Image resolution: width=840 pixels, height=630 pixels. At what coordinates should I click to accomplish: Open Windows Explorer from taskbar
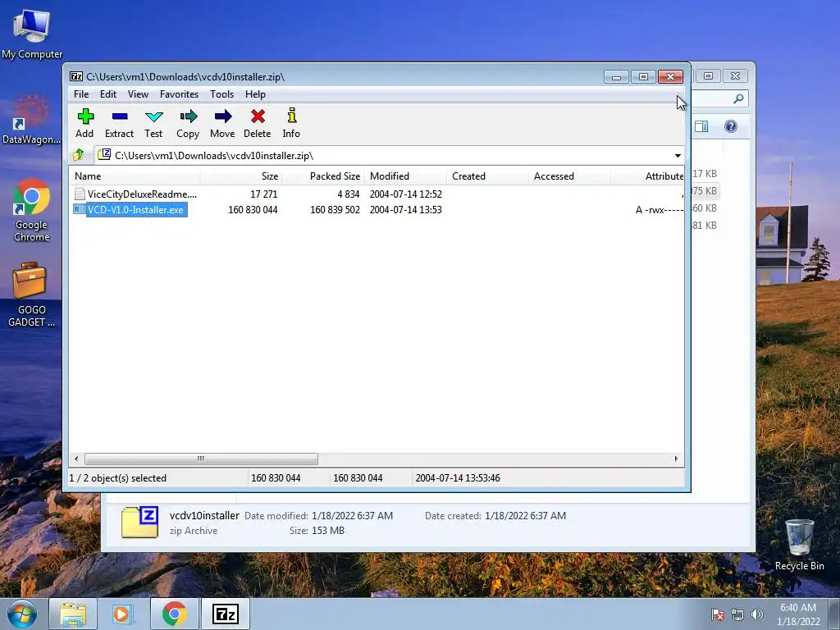coord(73,614)
